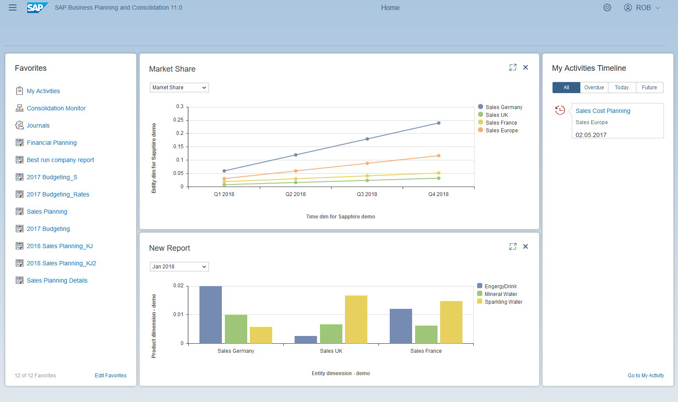Open the Journals favorite link

click(x=38, y=125)
